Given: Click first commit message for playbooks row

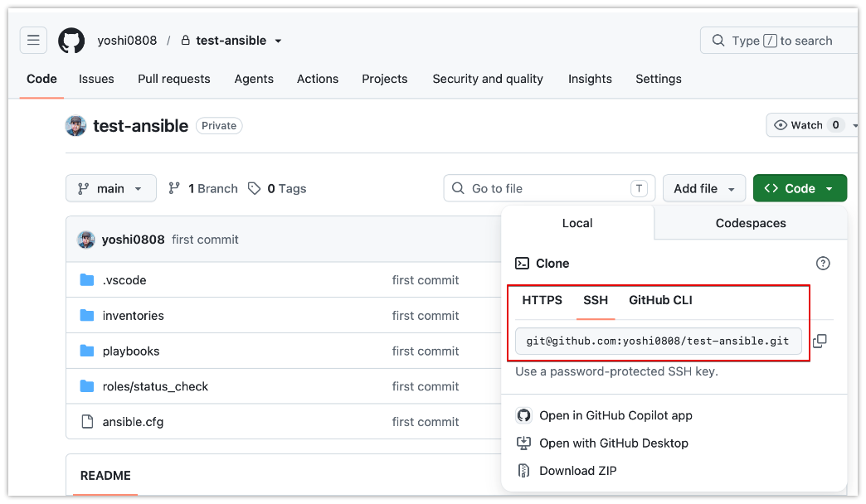Looking at the screenshot, I should pos(426,351).
